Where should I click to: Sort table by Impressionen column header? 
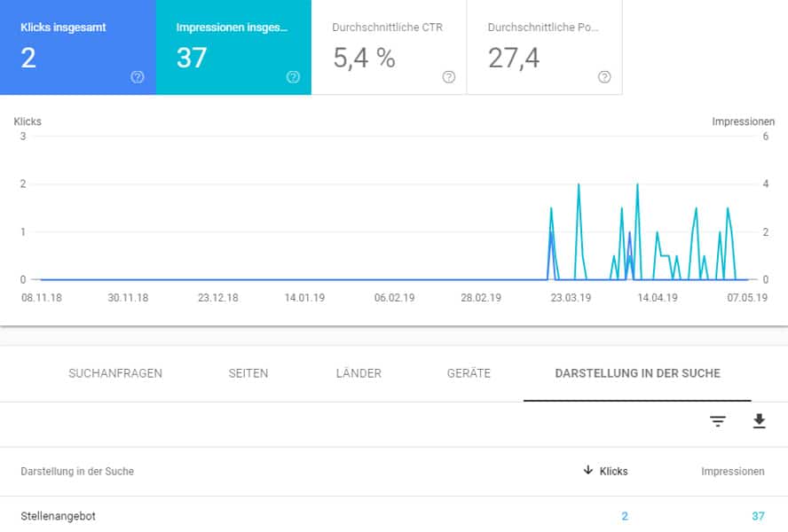click(x=733, y=471)
